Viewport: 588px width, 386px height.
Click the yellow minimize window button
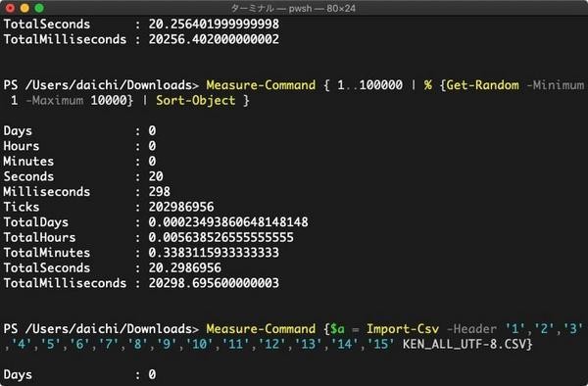24,8
